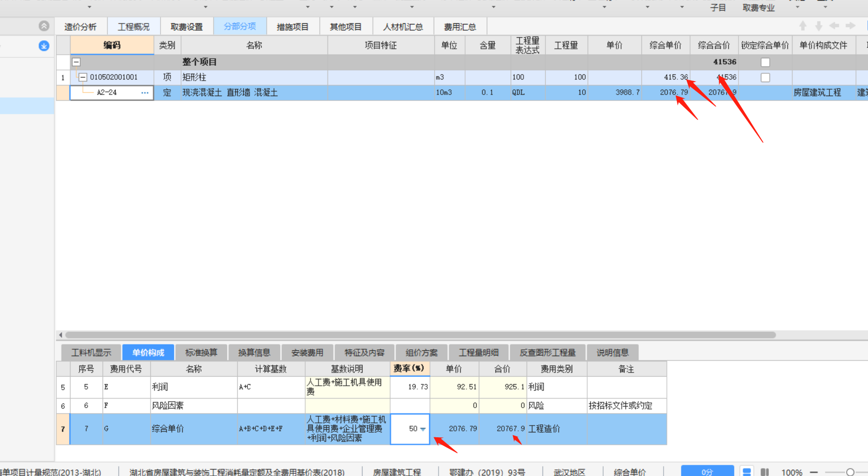The height and width of the screenshot is (476, 868).
Task: Select the 矩形柱 name cell
Action: (x=254, y=77)
